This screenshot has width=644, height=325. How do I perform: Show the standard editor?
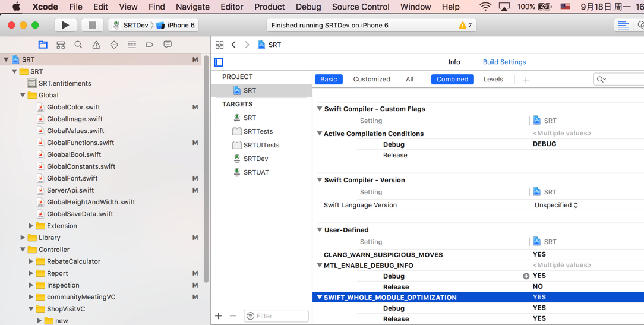tap(623, 25)
